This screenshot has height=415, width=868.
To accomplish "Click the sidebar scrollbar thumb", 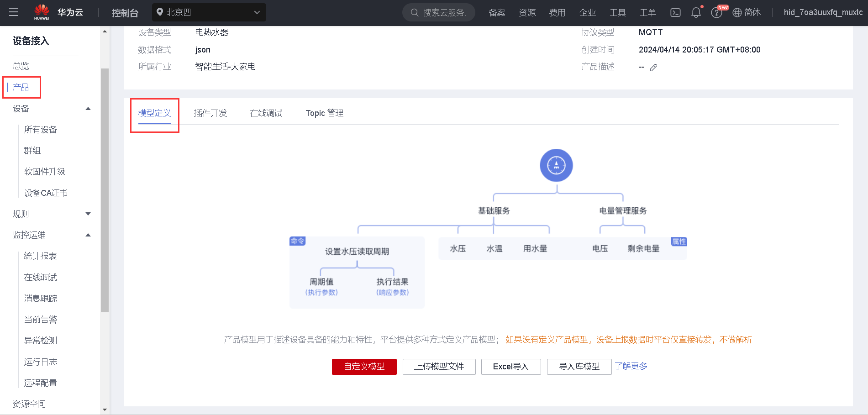I will point(105,190).
